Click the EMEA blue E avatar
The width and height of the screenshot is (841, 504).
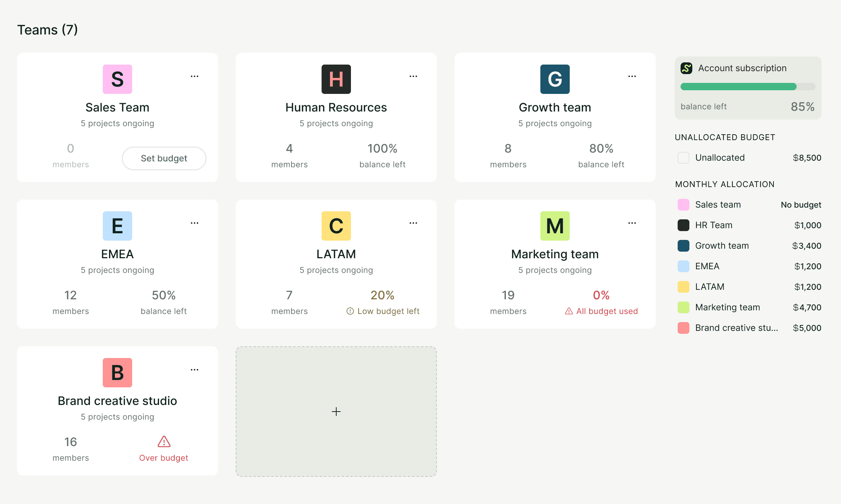tap(117, 226)
